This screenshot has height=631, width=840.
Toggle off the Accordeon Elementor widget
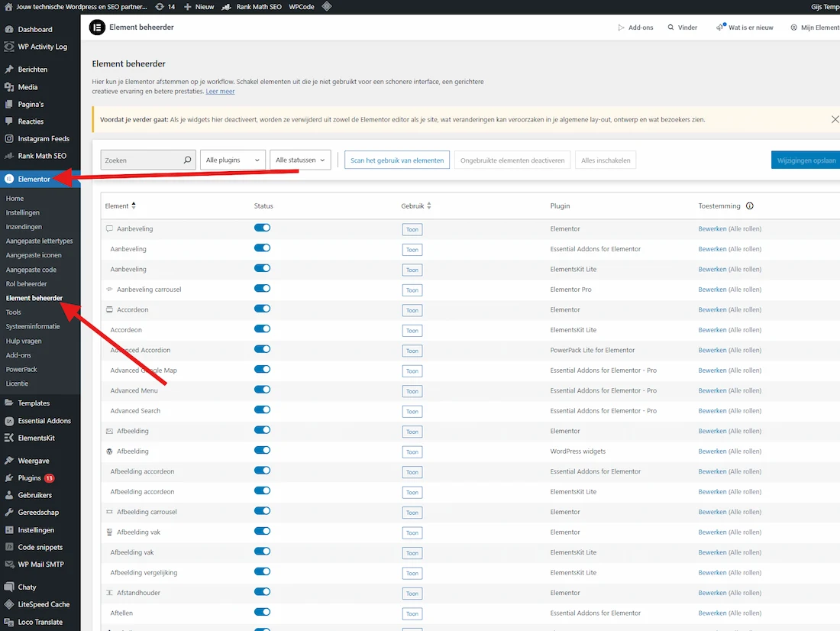(262, 309)
